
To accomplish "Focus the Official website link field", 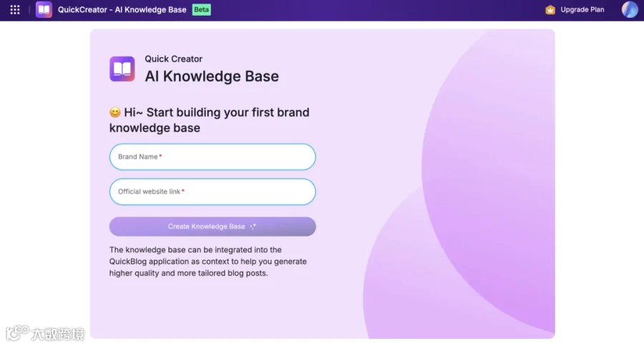I will click(x=213, y=192).
